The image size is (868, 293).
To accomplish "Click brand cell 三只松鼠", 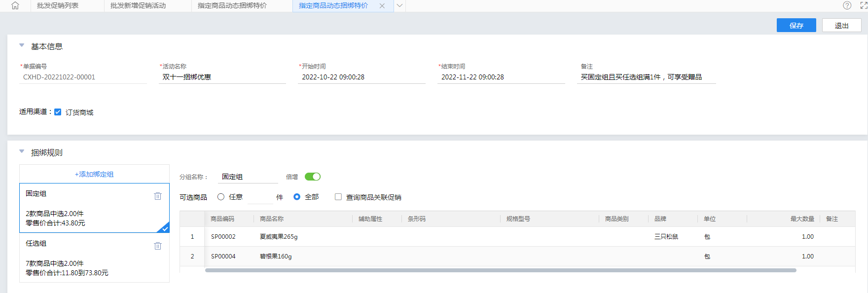I will 666,237.
